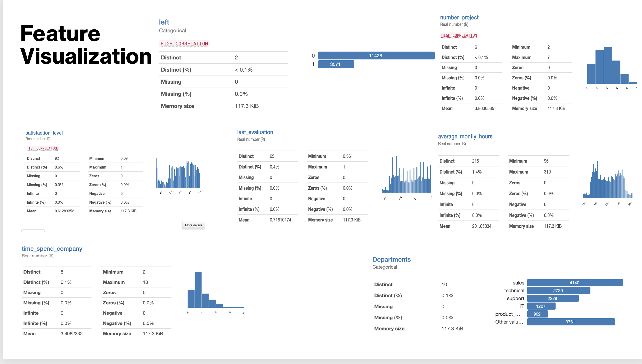The height and width of the screenshot is (364, 642).
Task: Click the IT bar showing 1227
Action: pyautogui.click(x=541, y=306)
